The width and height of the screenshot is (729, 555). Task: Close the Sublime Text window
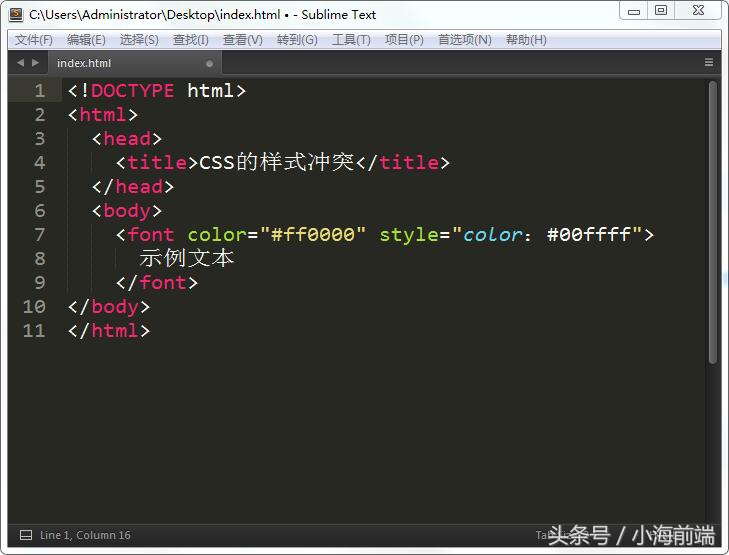coord(698,11)
